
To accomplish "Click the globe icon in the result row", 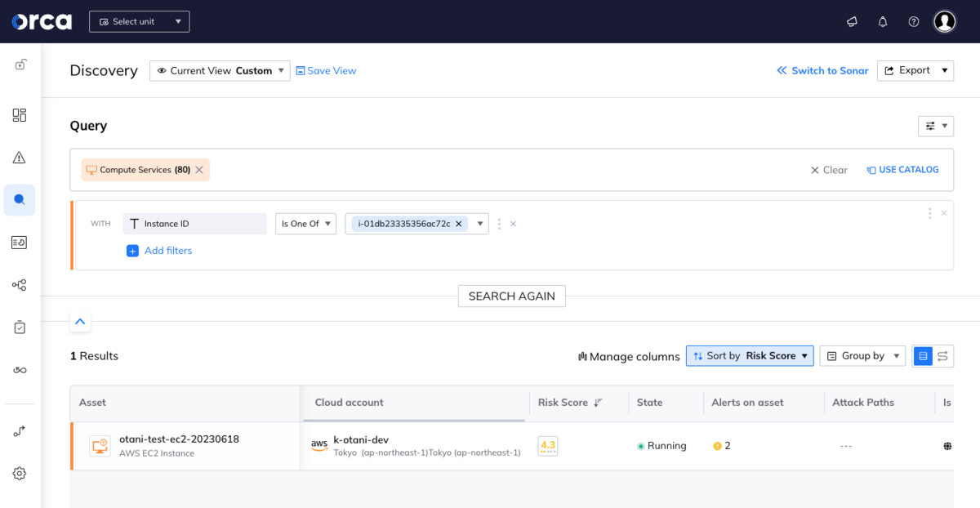I will [947, 446].
